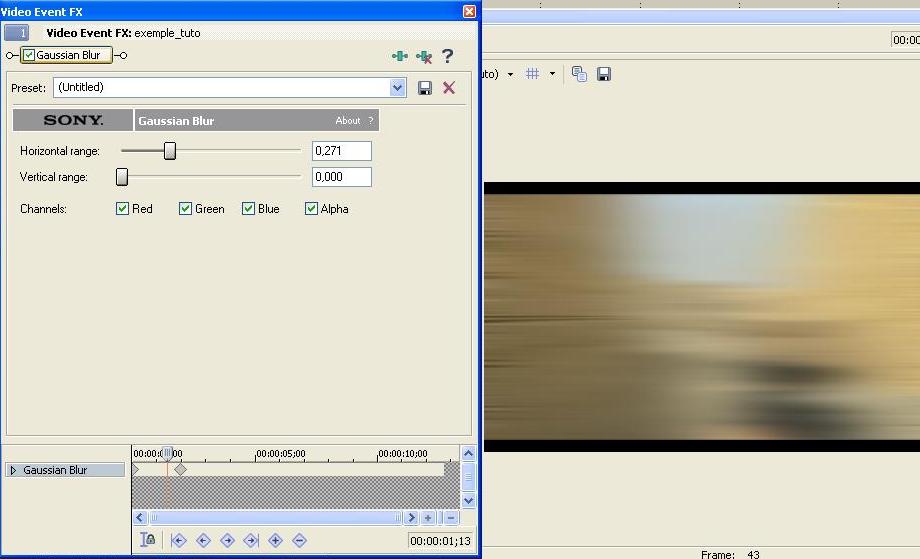Remove the selected plug-in from chain
The image size is (920, 559).
[424, 56]
